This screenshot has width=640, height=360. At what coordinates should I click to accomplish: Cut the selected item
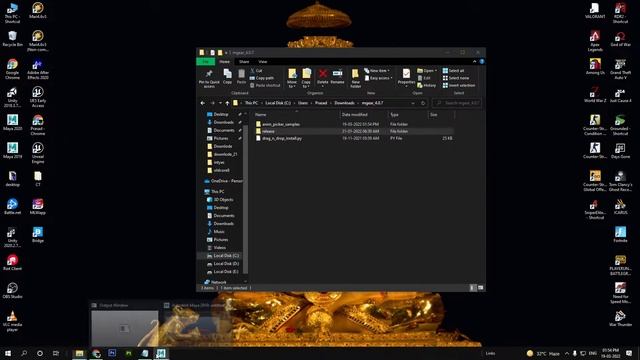[257, 71]
